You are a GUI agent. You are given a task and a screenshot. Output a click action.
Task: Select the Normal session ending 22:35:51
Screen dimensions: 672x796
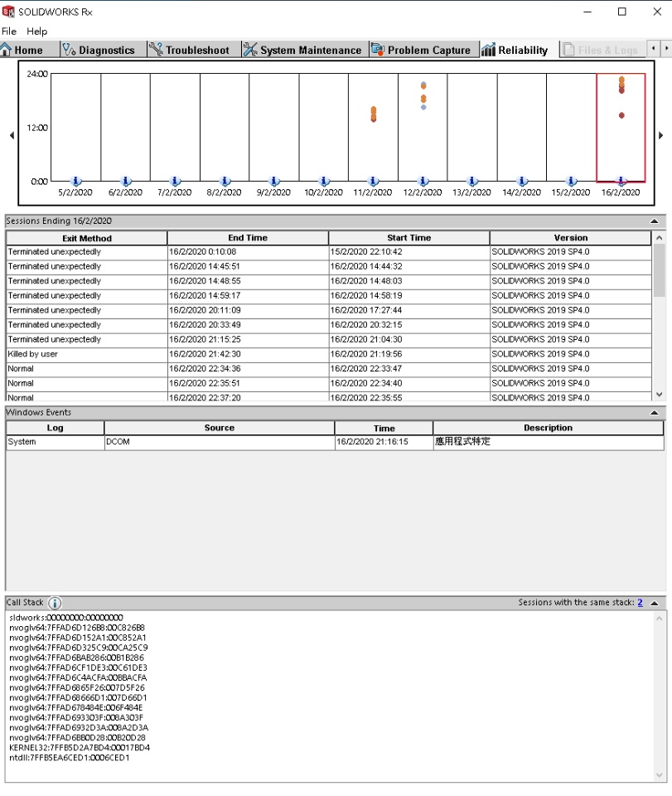(x=329, y=384)
